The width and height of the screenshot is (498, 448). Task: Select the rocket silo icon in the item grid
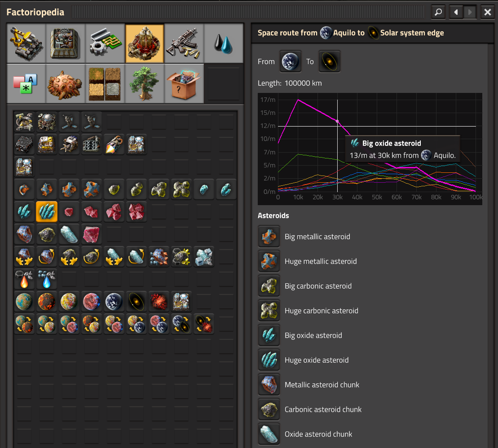(x=24, y=122)
